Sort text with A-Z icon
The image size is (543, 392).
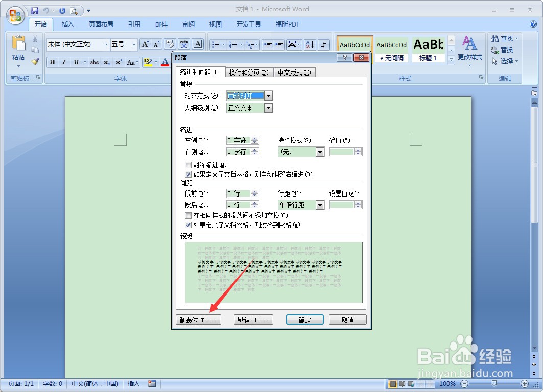(310, 44)
